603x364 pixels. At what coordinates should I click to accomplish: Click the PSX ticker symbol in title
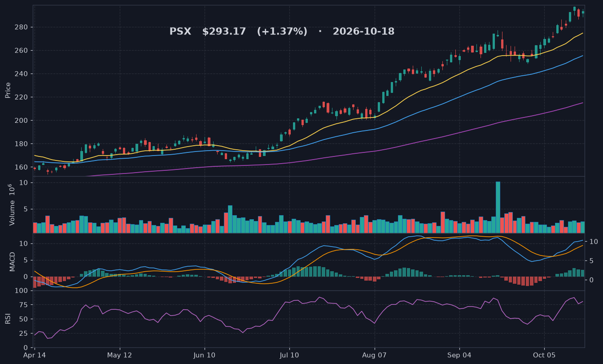pyautogui.click(x=180, y=32)
